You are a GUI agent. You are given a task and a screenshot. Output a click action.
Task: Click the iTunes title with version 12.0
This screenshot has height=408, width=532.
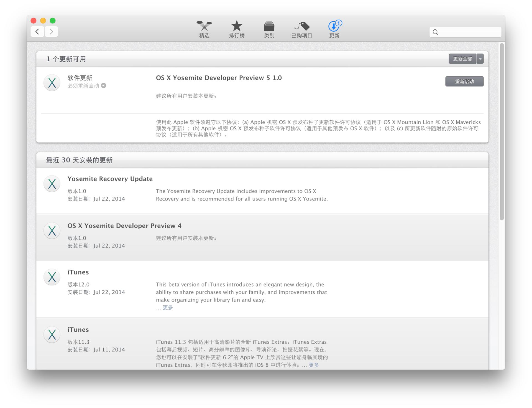coord(78,272)
